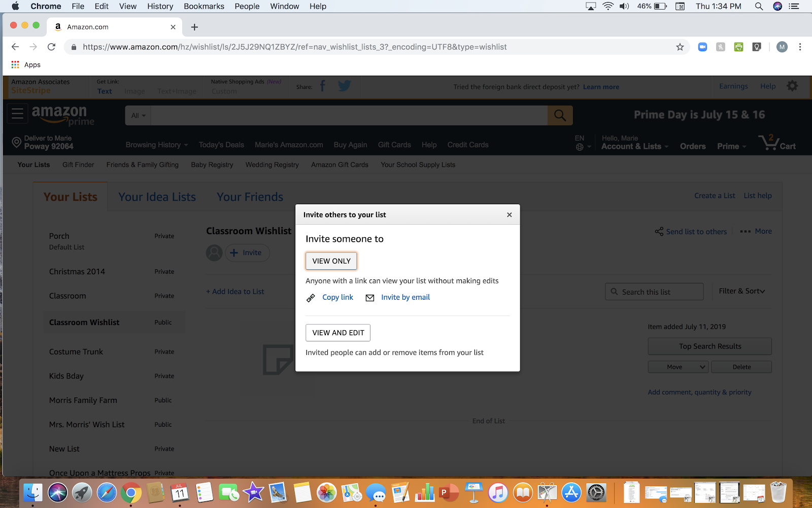Screen dimensions: 812x508
Task: Click the Chrome profile avatar M
Action: 782,47
